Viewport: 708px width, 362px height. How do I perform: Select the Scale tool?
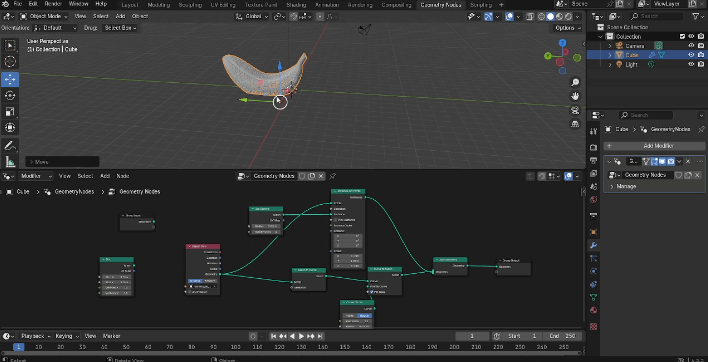tap(10, 112)
